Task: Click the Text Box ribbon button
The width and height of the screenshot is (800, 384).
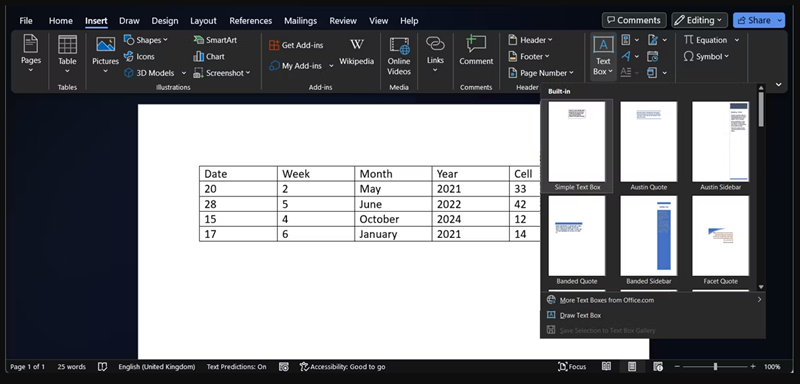Action: (603, 56)
